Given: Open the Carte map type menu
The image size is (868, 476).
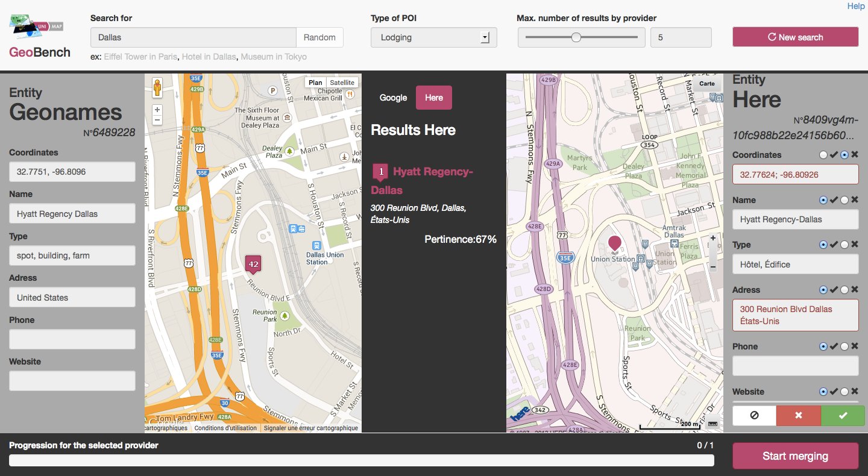Looking at the screenshot, I should [707, 84].
